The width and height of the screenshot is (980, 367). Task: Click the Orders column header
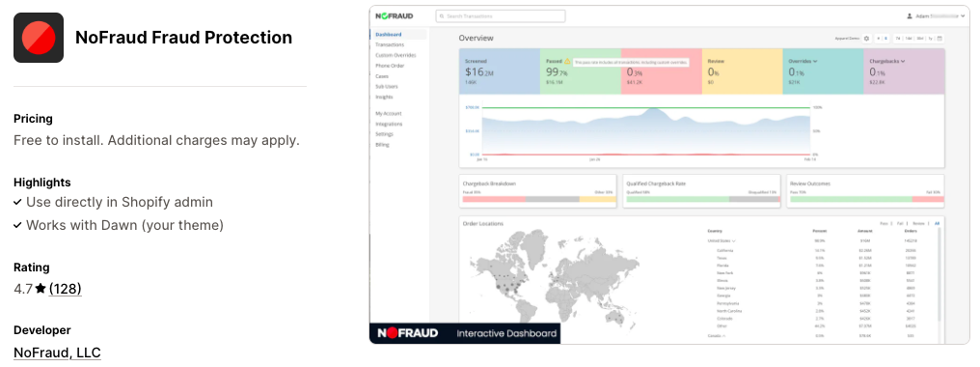click(x=911, y=231)
